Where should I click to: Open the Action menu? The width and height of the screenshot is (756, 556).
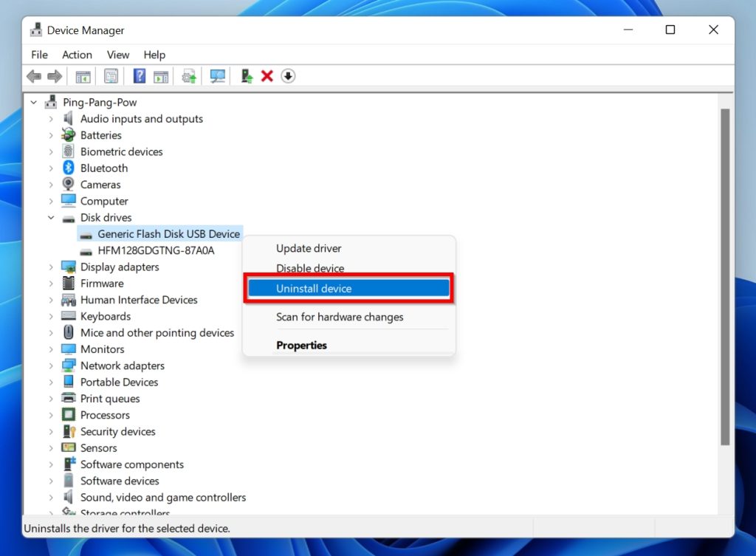[77, 55]
